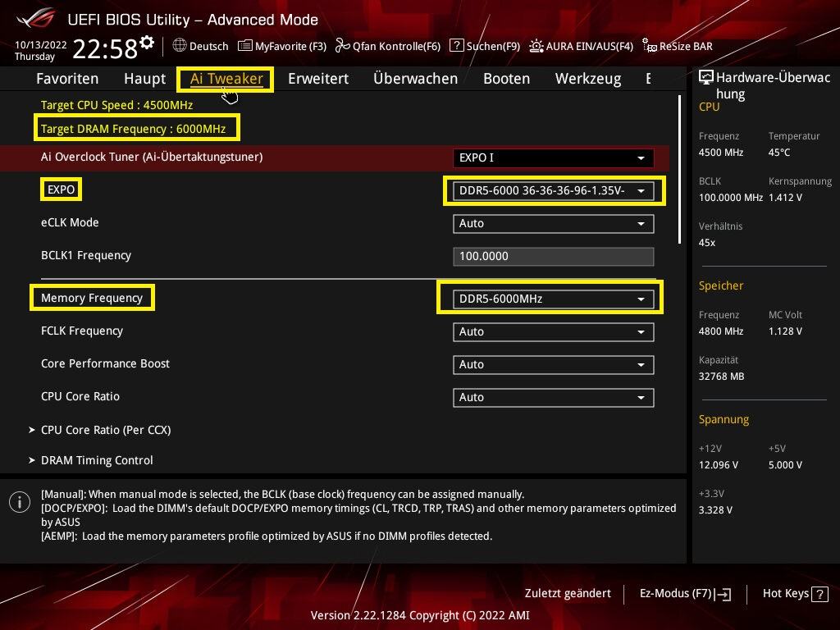Open the Favoriten tab

pyautogui.click(x=67, y=79)
